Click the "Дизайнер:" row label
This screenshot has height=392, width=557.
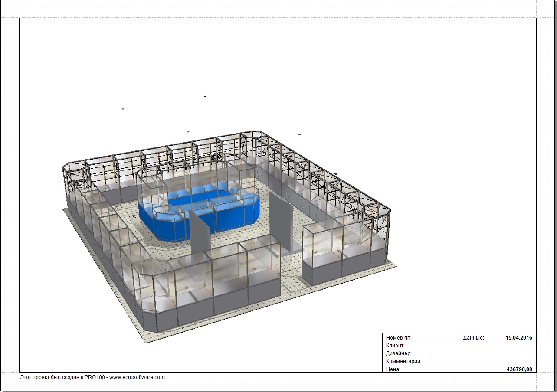coord(399,353)
